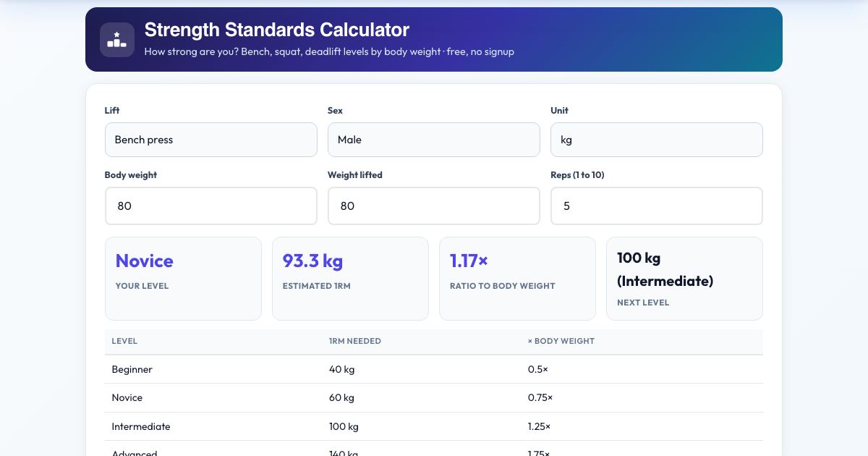Click the 60 kg cell
The width and height of the screenshot is (868, 456).
(341, 397)
